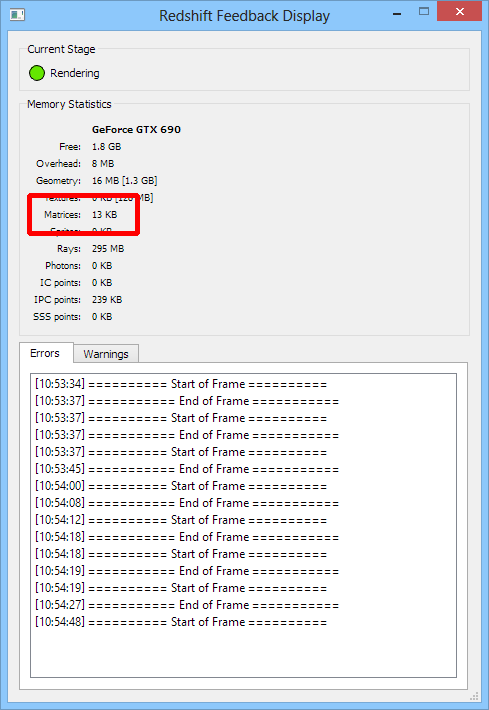This screenshot has height=710, width=489.
Task: Select the Errors tab
Action: pos(45,353)
